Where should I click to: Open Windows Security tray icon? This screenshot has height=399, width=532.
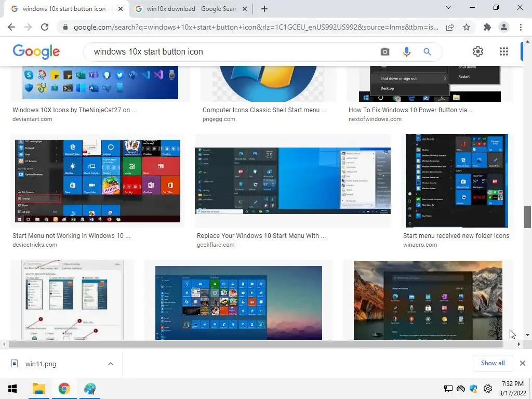[473, 389]
